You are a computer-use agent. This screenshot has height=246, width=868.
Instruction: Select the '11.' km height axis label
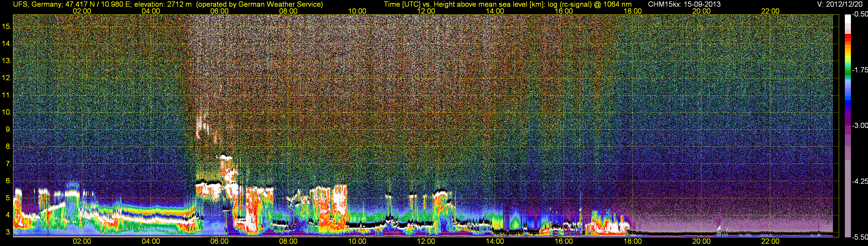[x=6, y=95]
